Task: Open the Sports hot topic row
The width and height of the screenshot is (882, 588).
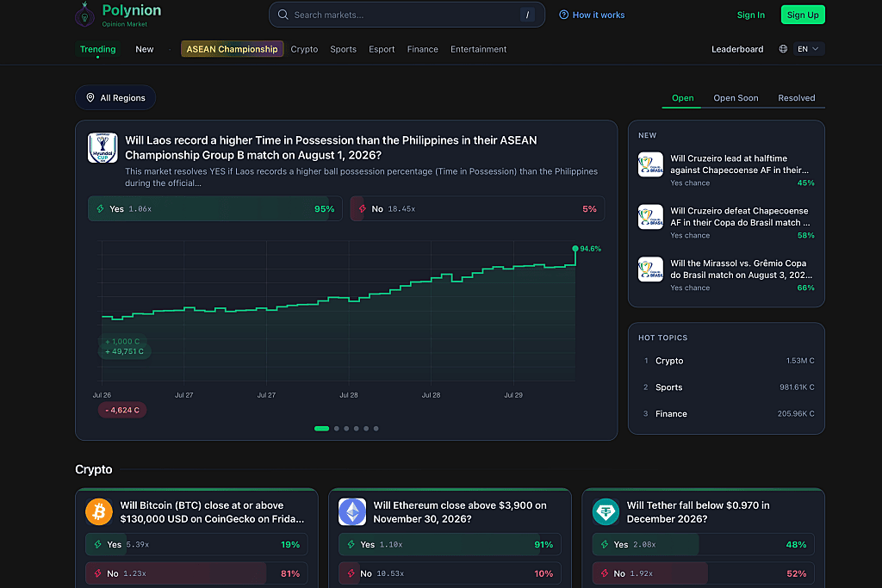Action: pyautogui.click(x=726, y=387)
